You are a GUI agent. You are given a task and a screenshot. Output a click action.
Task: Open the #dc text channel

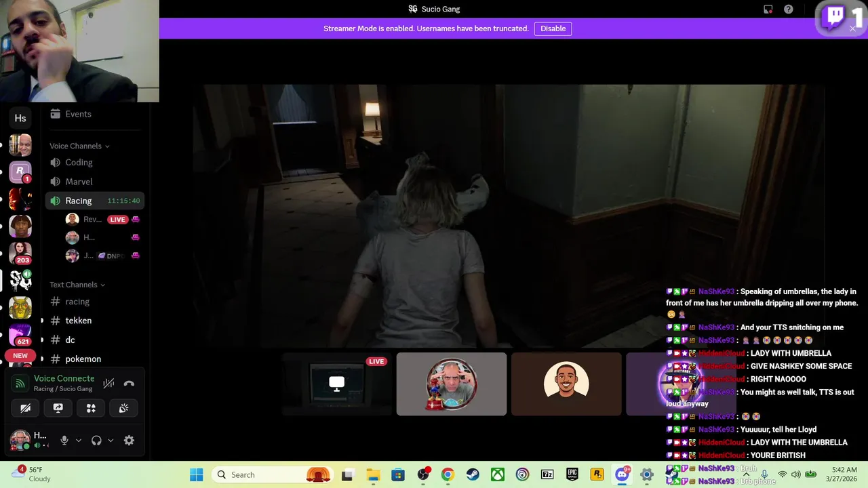pos(95,340)
